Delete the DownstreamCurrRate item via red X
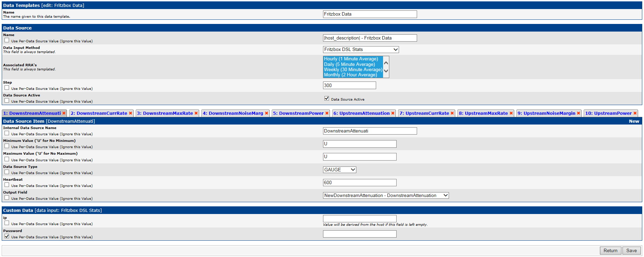This screenshot has height=257, width=644. [x=130, y=113]
